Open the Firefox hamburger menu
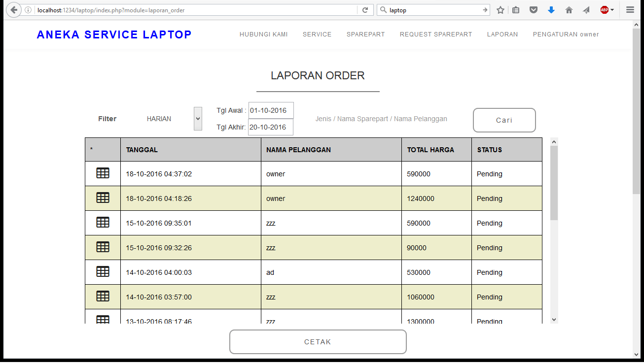Image resolution: width=644 pixels, height=363 pixels. 630,10
